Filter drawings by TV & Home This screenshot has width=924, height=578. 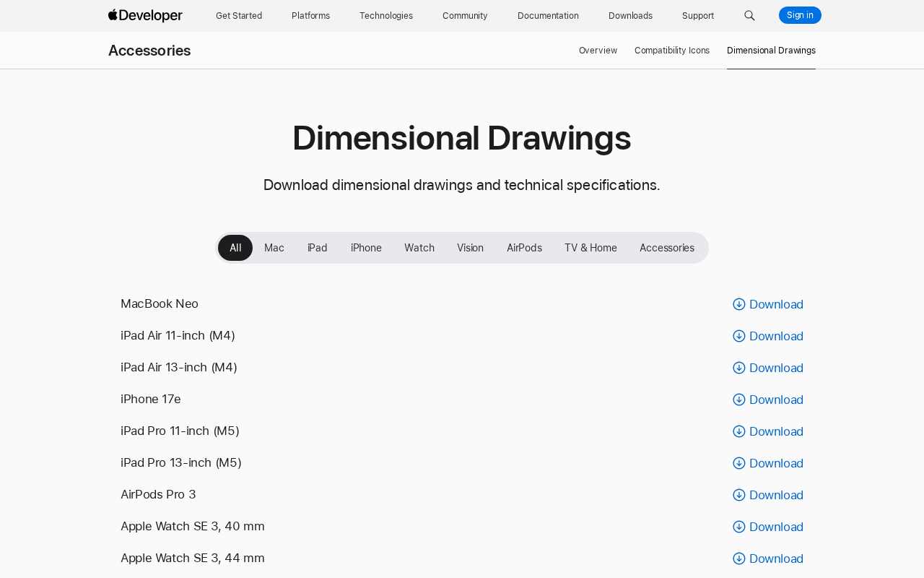[590, 248]
